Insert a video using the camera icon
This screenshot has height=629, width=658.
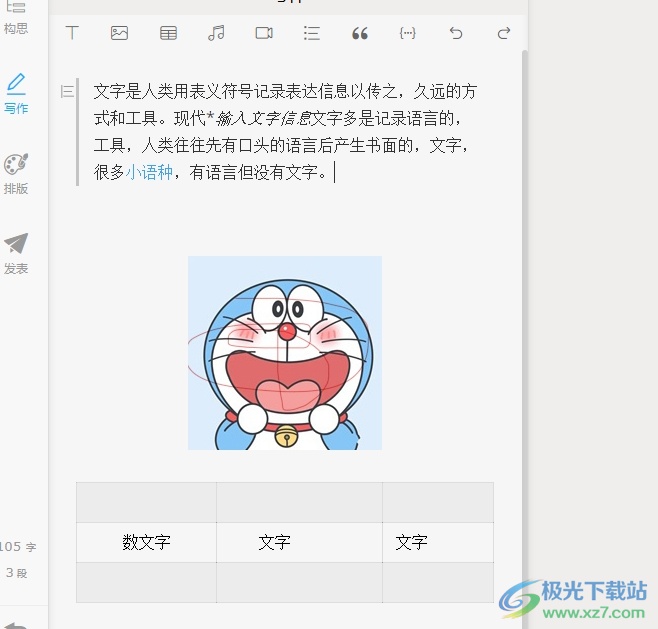[x=264, y=33]
